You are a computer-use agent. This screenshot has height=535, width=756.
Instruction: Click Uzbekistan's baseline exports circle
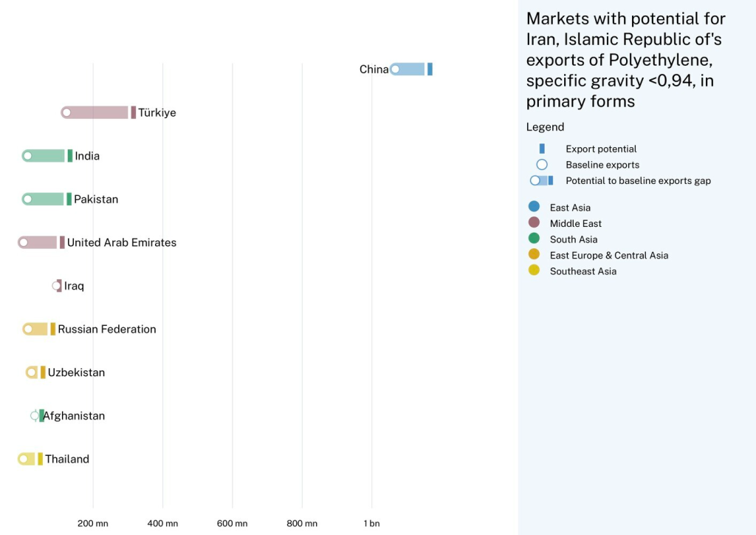(x=31, y=372)
